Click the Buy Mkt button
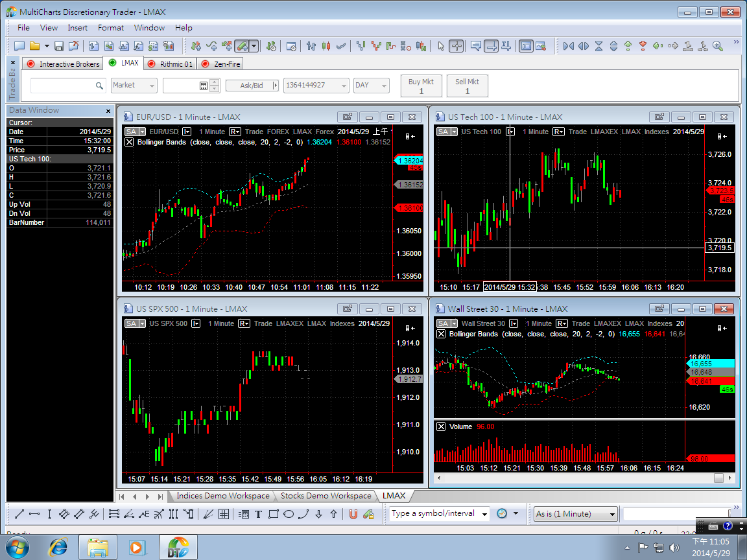This screenshot has height=560, width=747. coord(421,86)
